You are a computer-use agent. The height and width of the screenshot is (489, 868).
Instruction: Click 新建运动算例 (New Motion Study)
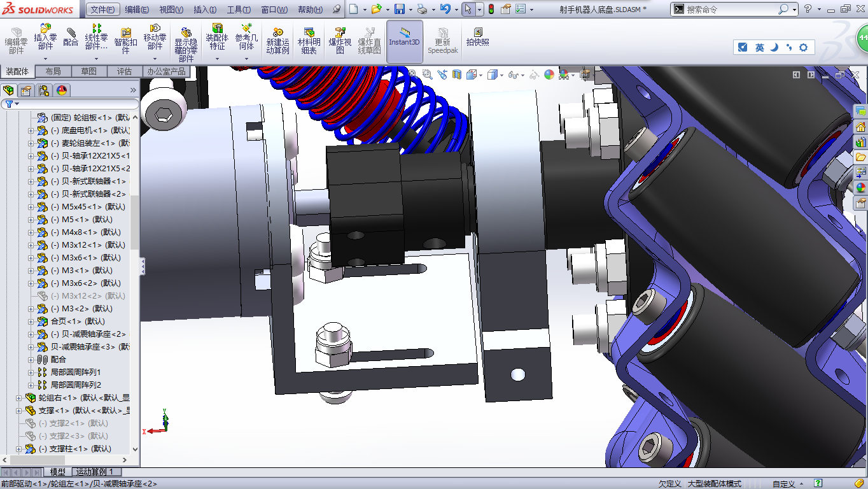pos(277,41)
